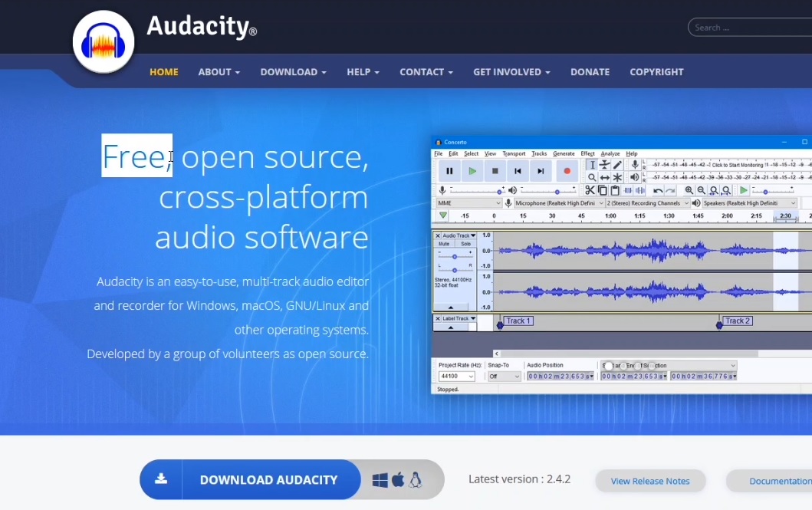
Task: Click the red Record button
Action: click(567, 171)
